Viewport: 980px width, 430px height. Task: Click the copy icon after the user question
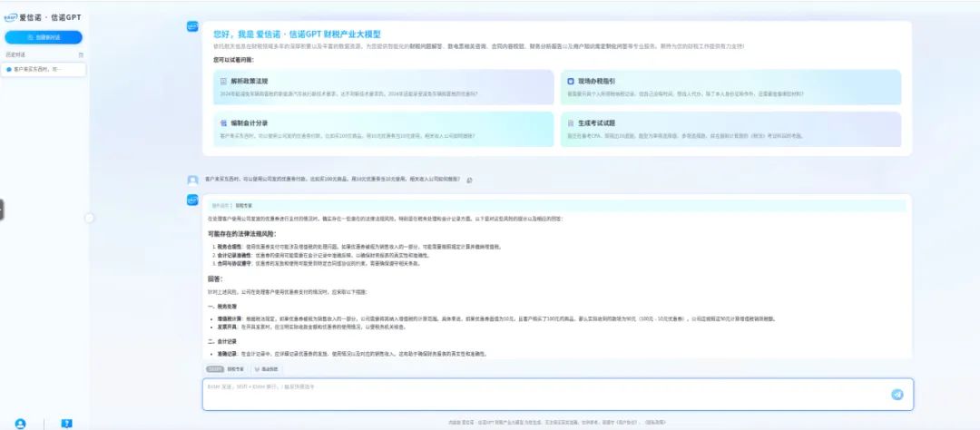469,180
